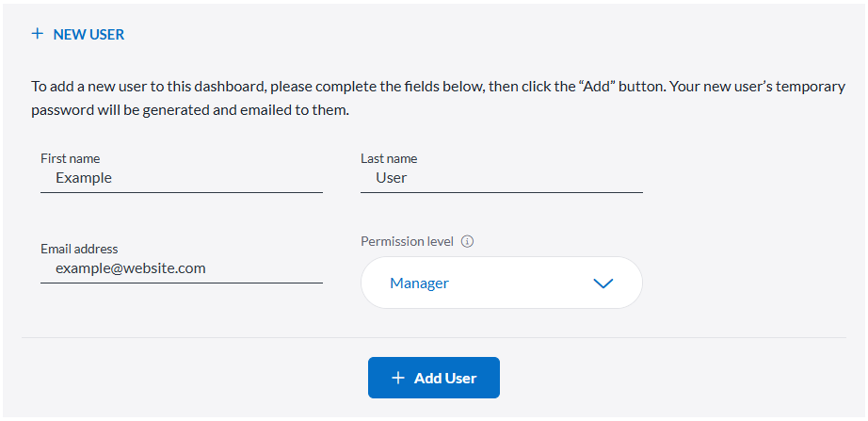The height and width of the screenshot is (421, 868).
Task: Click on example@website.com text
Action: click(130, 268)
